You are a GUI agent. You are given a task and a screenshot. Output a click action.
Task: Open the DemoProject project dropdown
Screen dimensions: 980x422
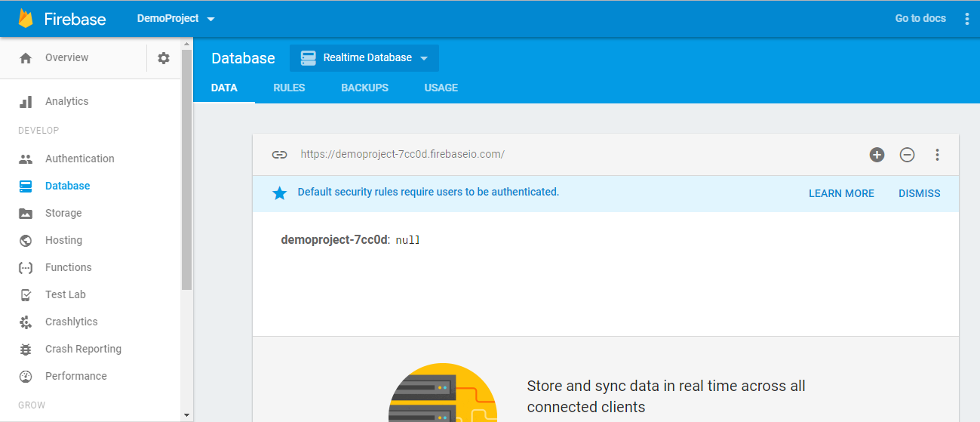[x=176, y=18]
